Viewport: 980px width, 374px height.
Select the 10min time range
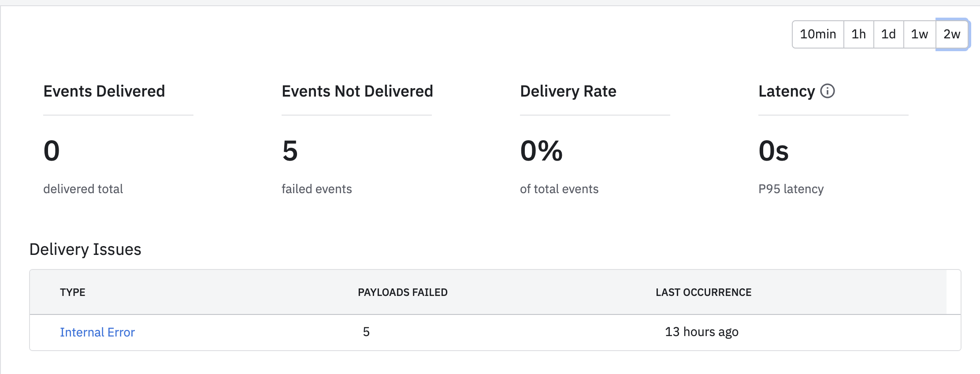pos(818,34)
